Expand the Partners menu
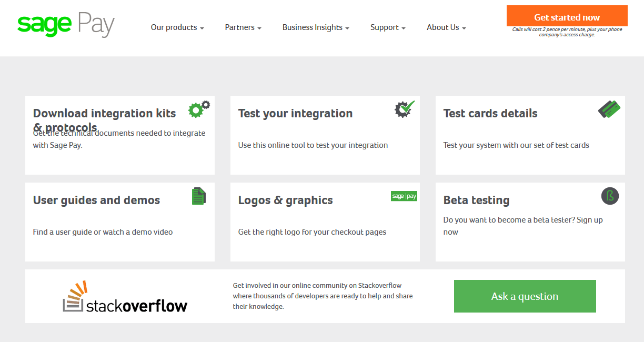Image resolution: width=644 pixels, height=342 pixels. click(243, 27)
